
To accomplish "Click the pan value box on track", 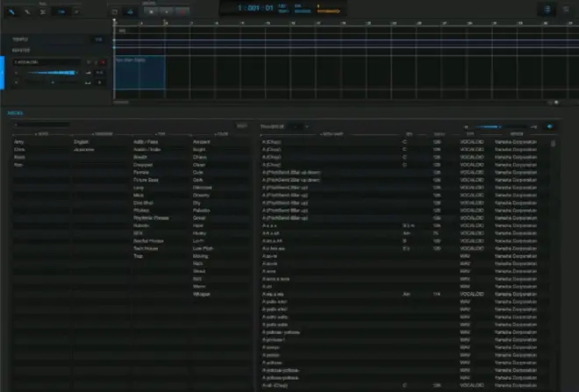I will [100, 82].
